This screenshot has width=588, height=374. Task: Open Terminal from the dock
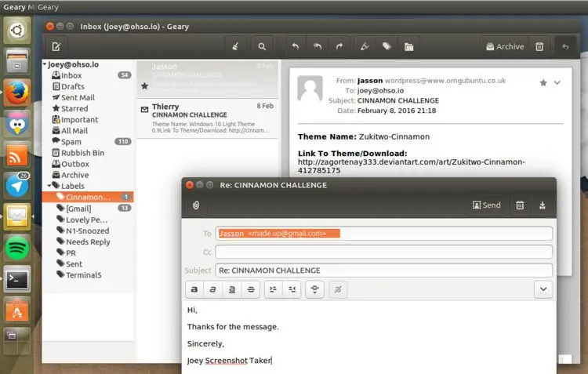pyautogui.click(x=17, y=279)
